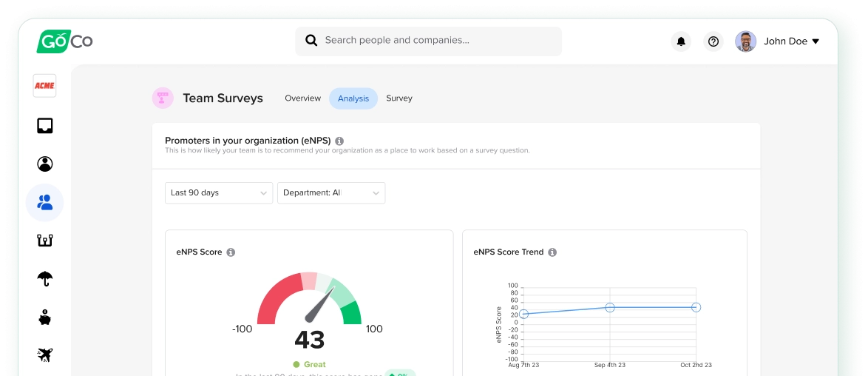Image resolution: width=868 pixels, height=376 pixels.
Task: Click info icon beside eNPS Score
Action: (x=231, y=252)
